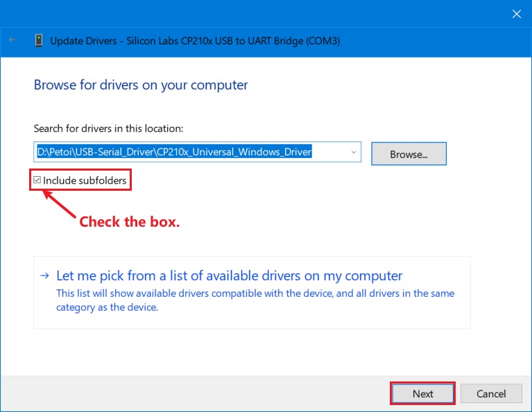Click the arrow icon before 'Let me pick'
The height and width of the screenshot is (412, 532).
pyautogui.click(x=44, y=275)
